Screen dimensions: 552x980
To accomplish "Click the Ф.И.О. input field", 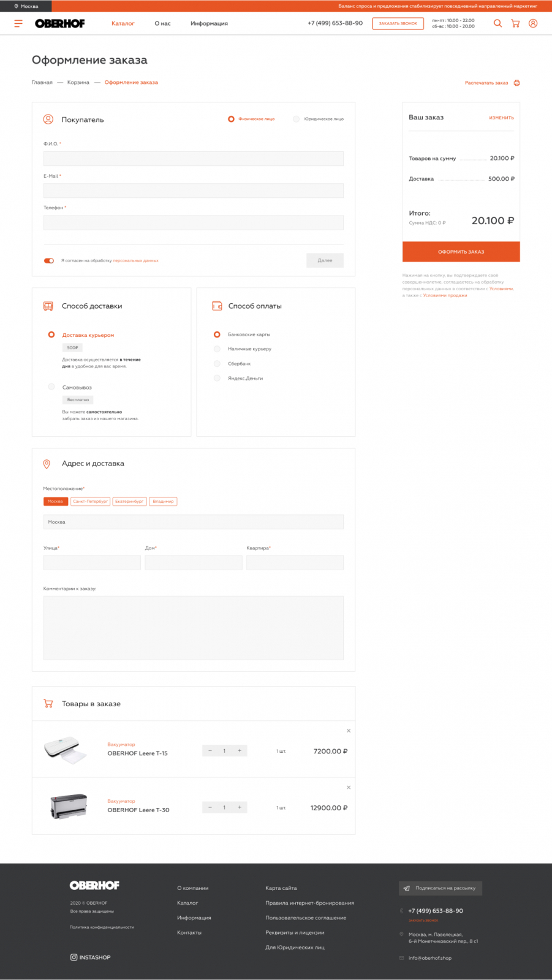I will (193, 159).
